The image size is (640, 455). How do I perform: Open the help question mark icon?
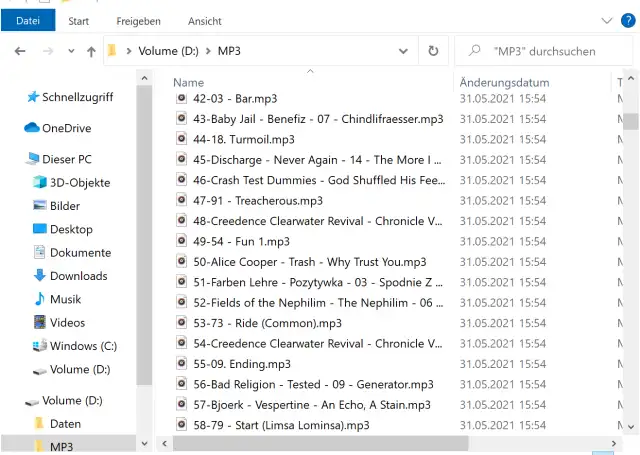(629, 20)
